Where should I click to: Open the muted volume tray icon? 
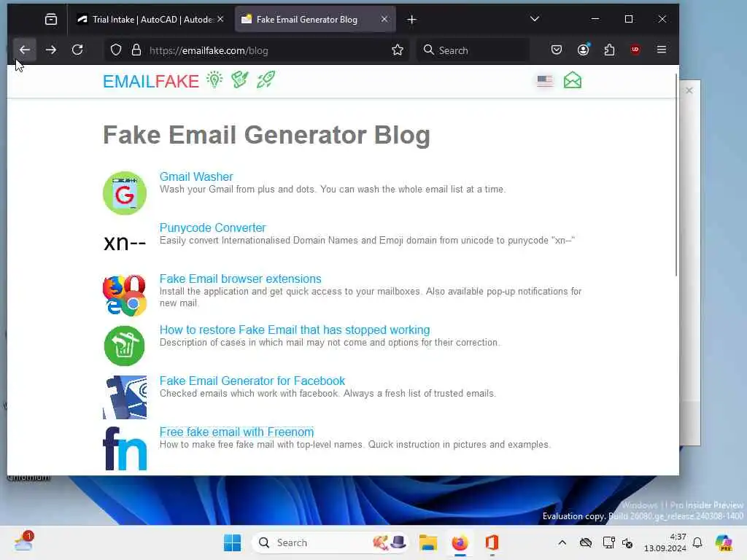(x=627, y=542)
